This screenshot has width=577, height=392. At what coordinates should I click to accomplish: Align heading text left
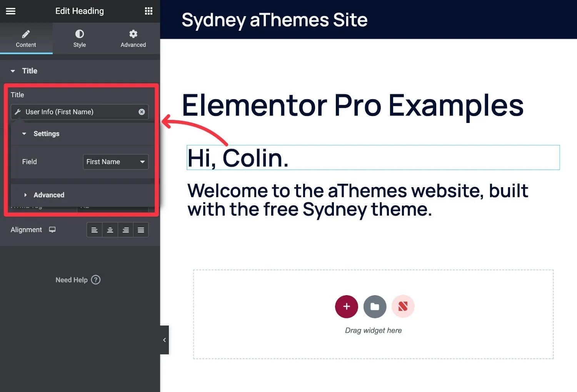coord(94,230)
